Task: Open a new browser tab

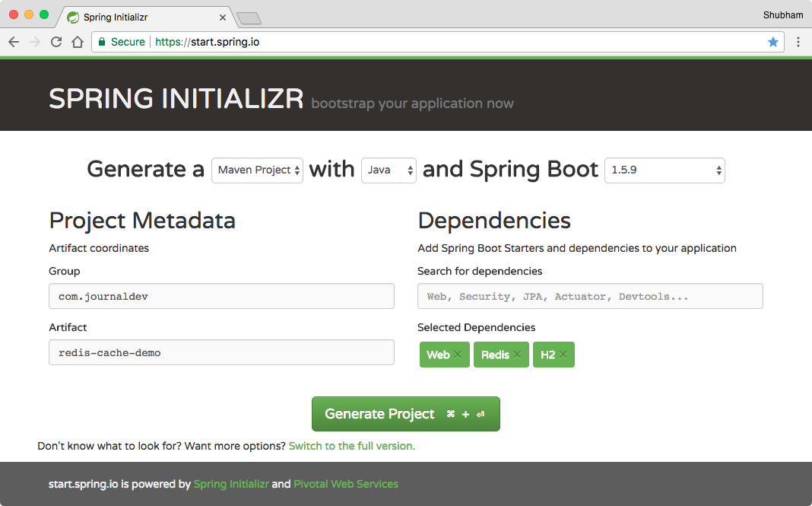Action: [249, 19]
